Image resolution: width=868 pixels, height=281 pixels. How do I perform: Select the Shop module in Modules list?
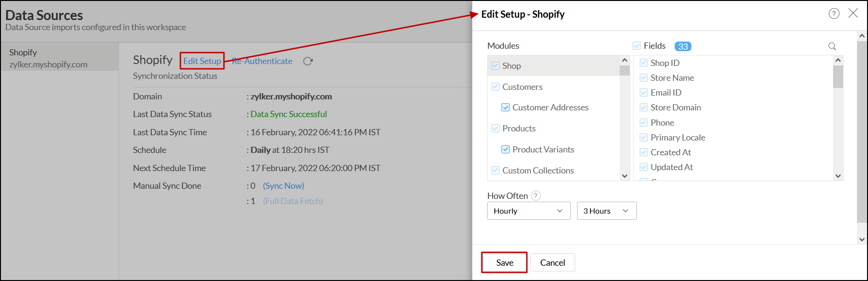pos(512,66)
